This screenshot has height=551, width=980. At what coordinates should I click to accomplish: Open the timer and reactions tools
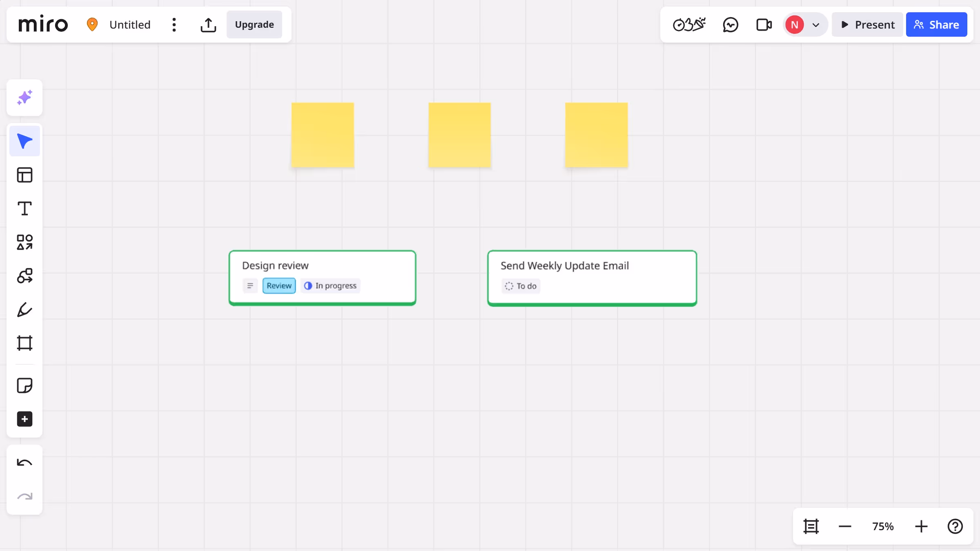pyautogui.click(x=689, y=24)
